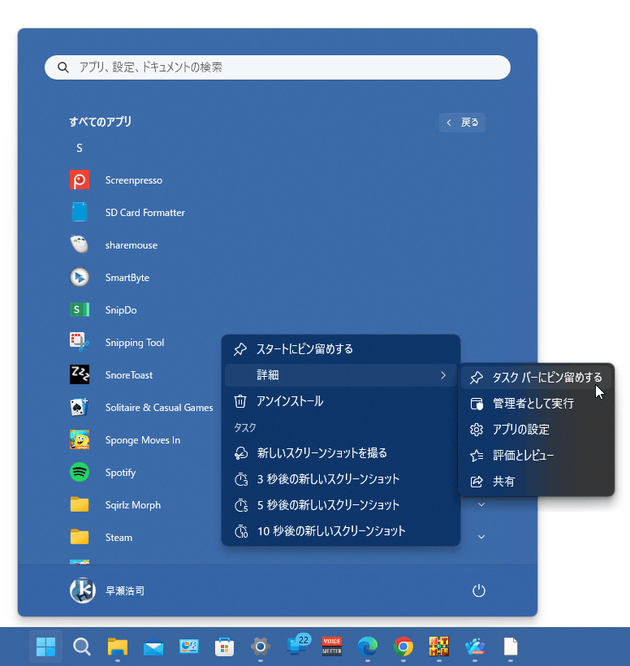630x666 pixels.
Task: Click the Snipping Tool app icon
Action: tap(79, 341)
